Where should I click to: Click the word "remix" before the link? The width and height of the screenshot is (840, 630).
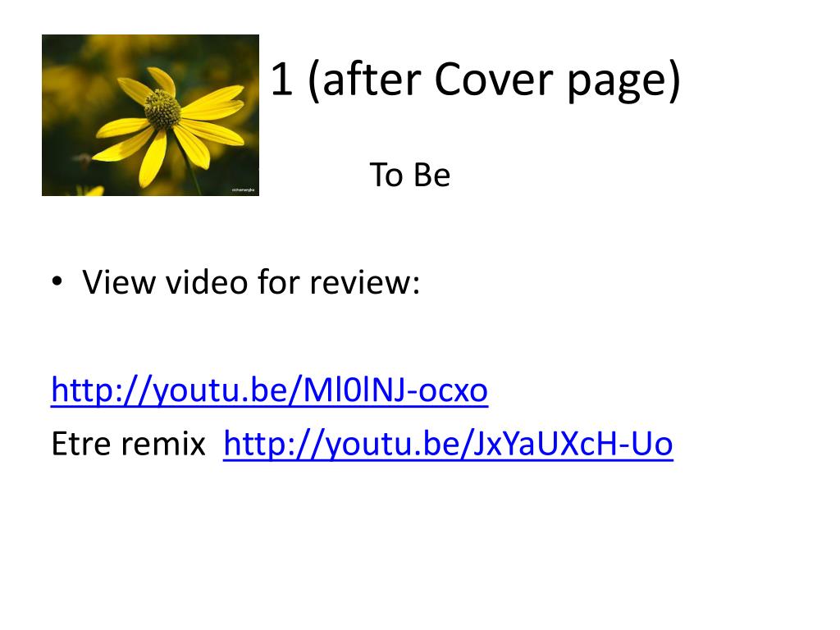pyautogui.click(x=163, y=445)
